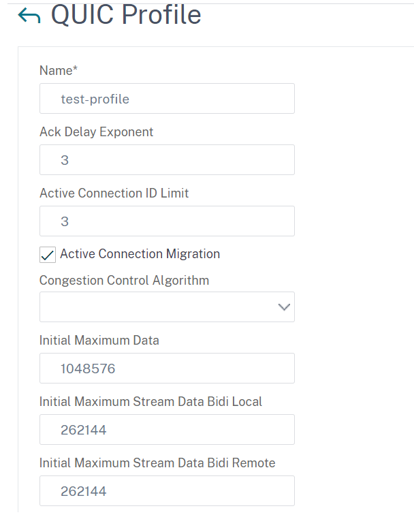Click the Name field with test-profile
The height and width of the screenshot is (532, 414).
pos(167,98)
